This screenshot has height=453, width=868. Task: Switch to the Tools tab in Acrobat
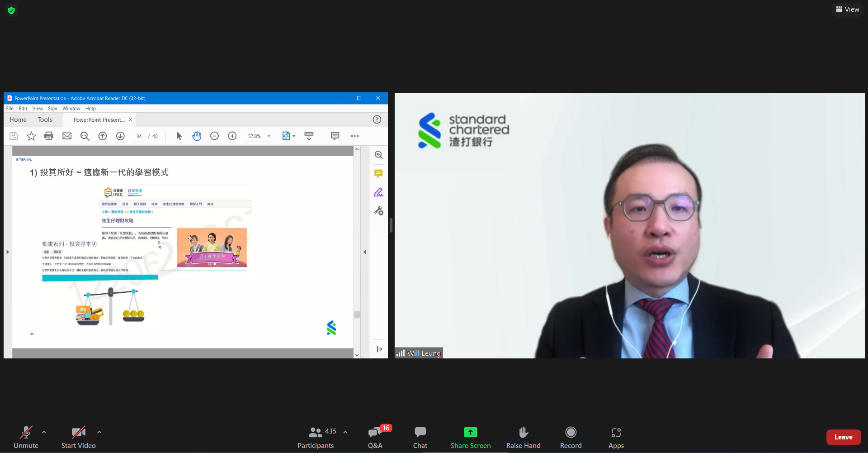pos(45,120)
